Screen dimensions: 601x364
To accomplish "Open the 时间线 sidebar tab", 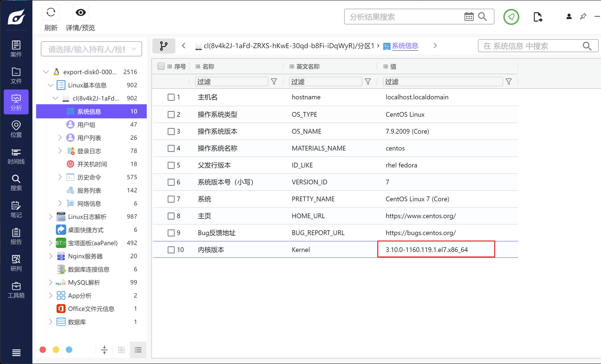I will coord(16,156).
